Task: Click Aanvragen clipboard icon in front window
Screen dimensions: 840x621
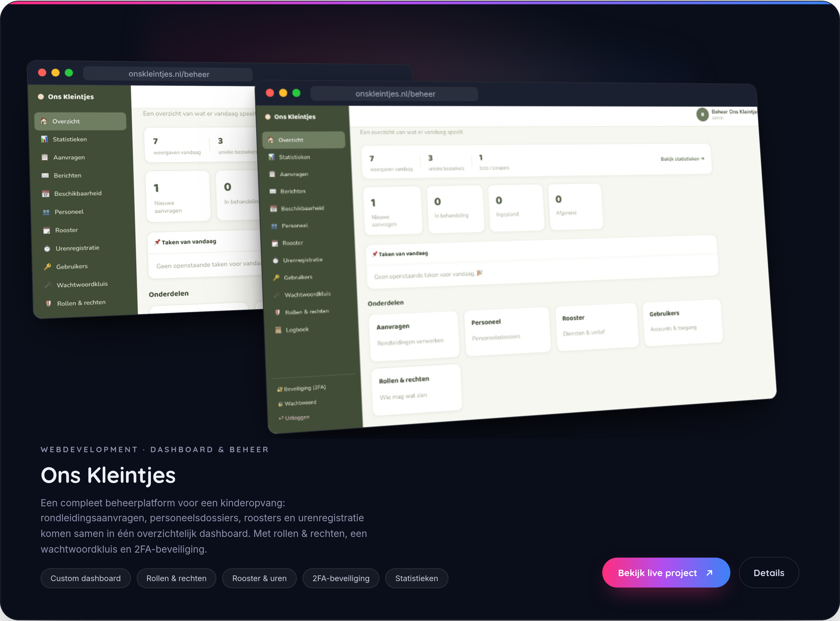Action: tap(272, 174)
